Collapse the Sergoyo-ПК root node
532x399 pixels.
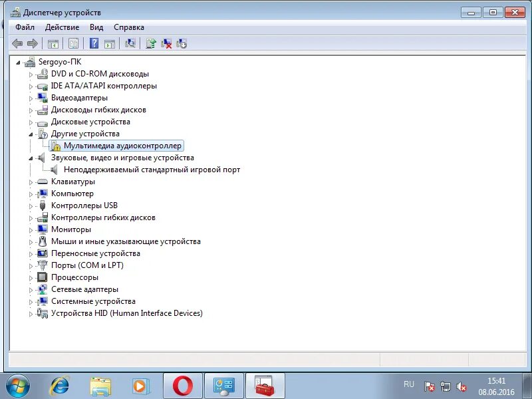[x=18, y=63]
